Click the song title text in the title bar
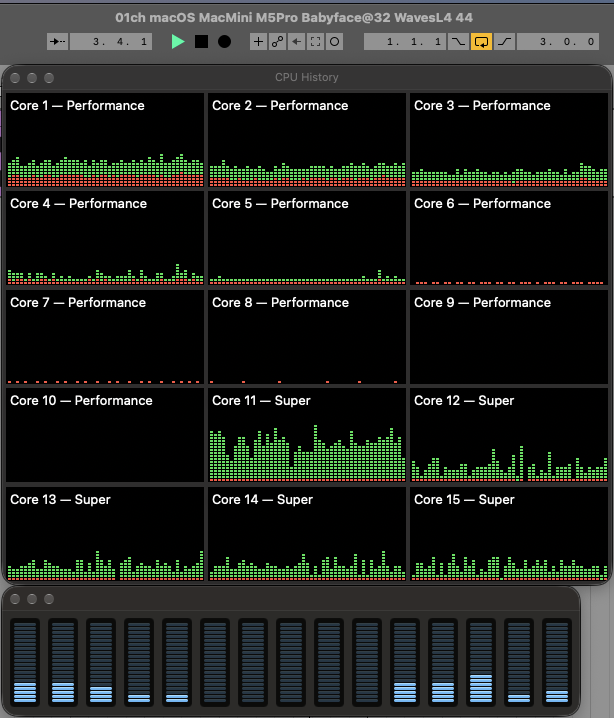 pyautogui.click(x=293, y=17)
